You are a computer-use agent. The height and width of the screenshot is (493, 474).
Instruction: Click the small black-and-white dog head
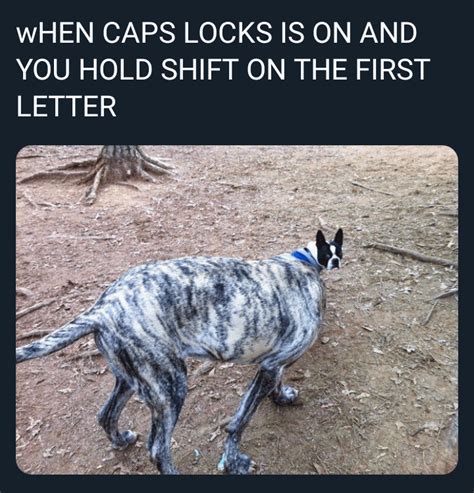(328, 251)
